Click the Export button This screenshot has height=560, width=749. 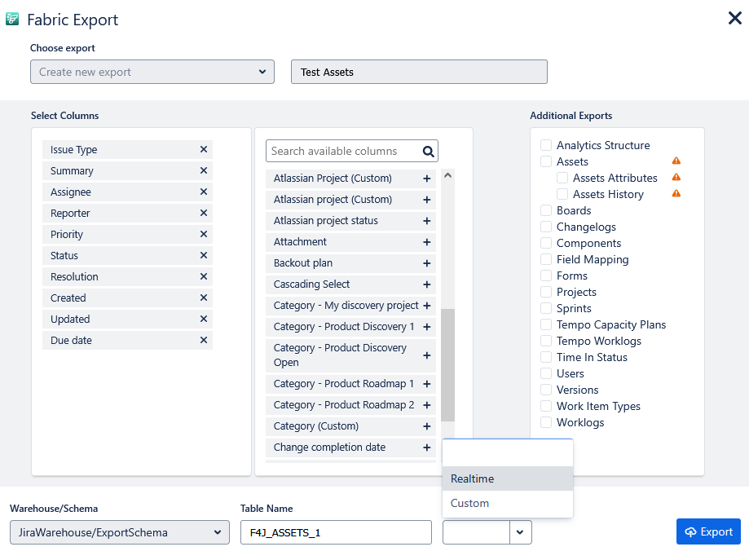coord(707,531)
